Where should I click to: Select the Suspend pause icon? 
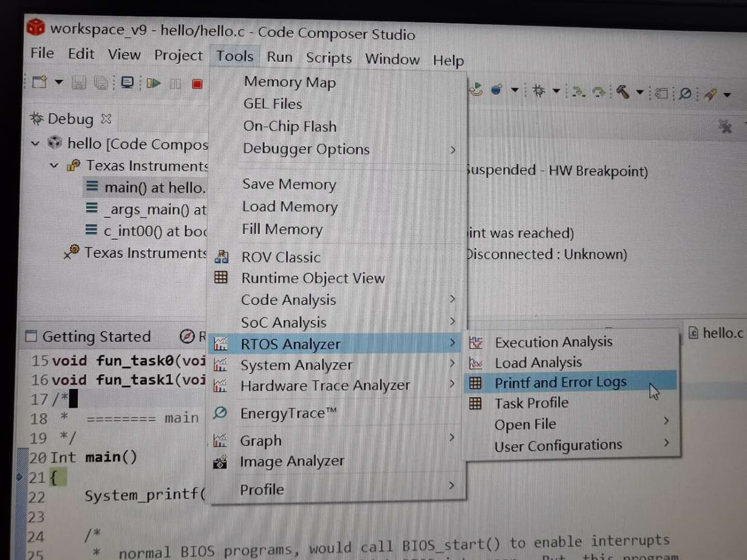[x=176, y=83]
